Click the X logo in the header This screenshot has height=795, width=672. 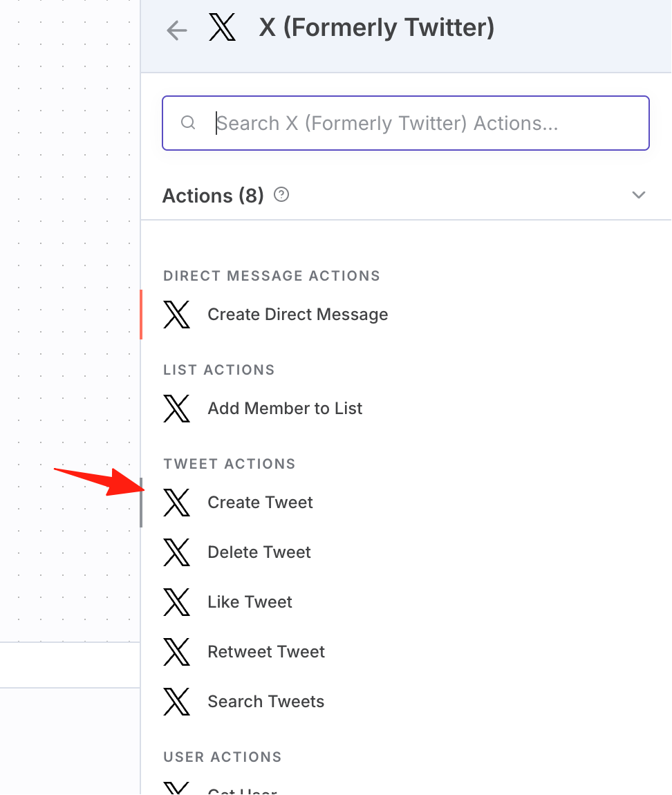222,28
